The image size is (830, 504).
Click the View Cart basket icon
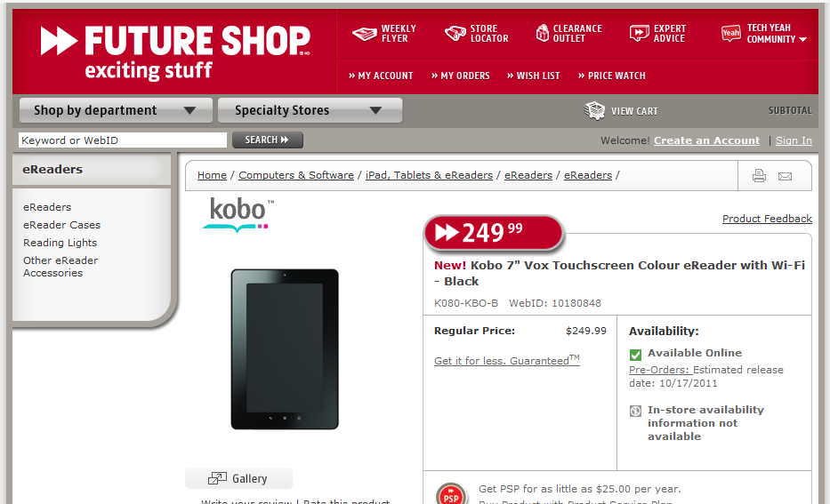(594, 110)
